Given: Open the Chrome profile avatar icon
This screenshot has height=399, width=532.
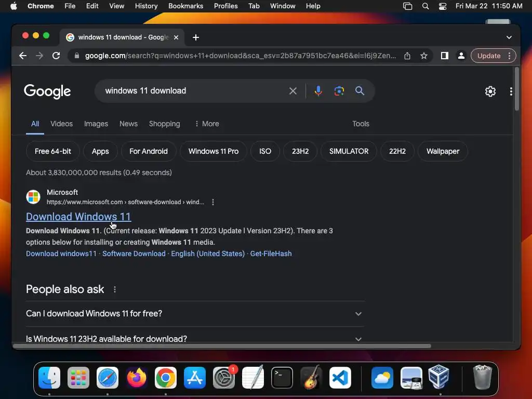Looking at the screenshot, I should coord(461,56).
